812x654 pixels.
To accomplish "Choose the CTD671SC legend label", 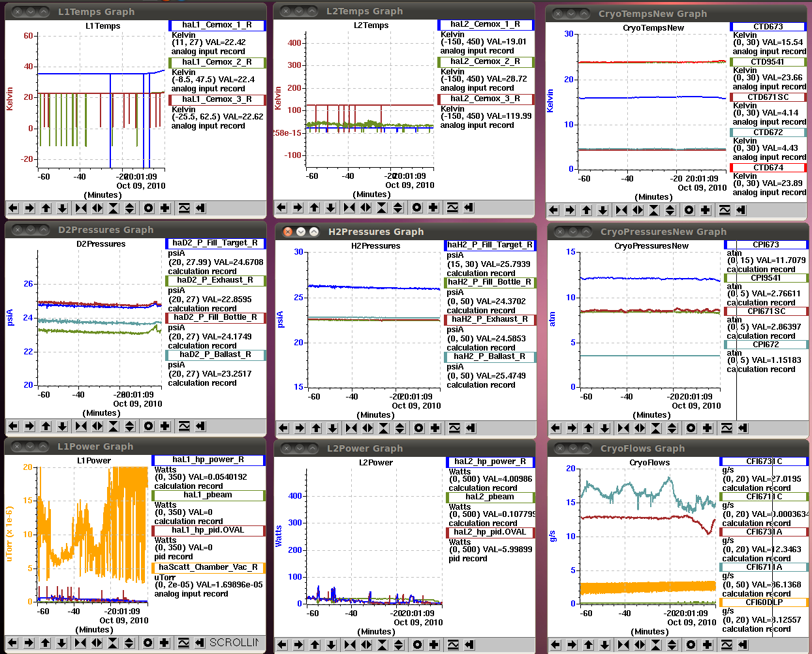I will [768, 97].
